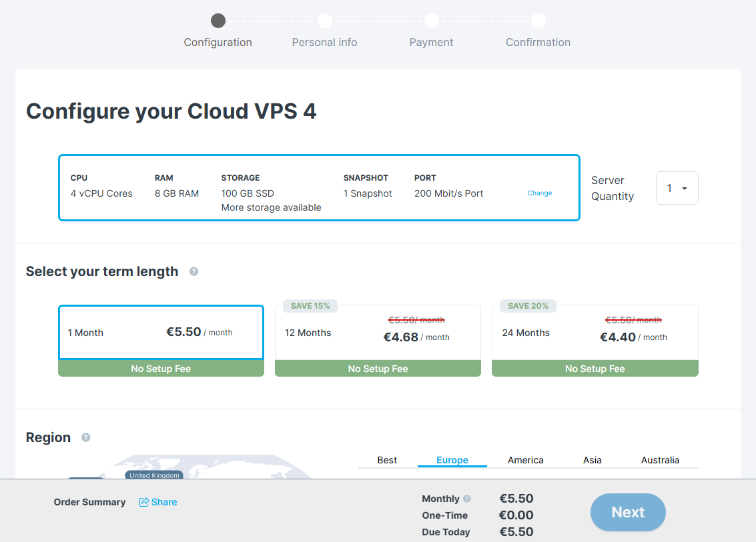Click the 4 vCPU Cores value
The image size is (756, 542).
click(101, 193)
